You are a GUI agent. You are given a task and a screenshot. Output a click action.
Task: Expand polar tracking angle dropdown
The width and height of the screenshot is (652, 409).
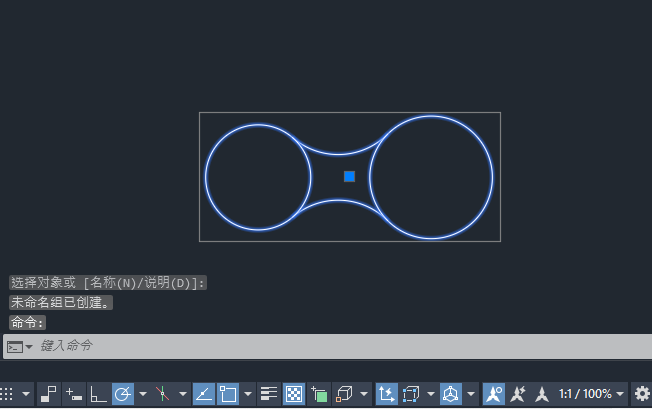pyautogui.click(x=143, y=394)
